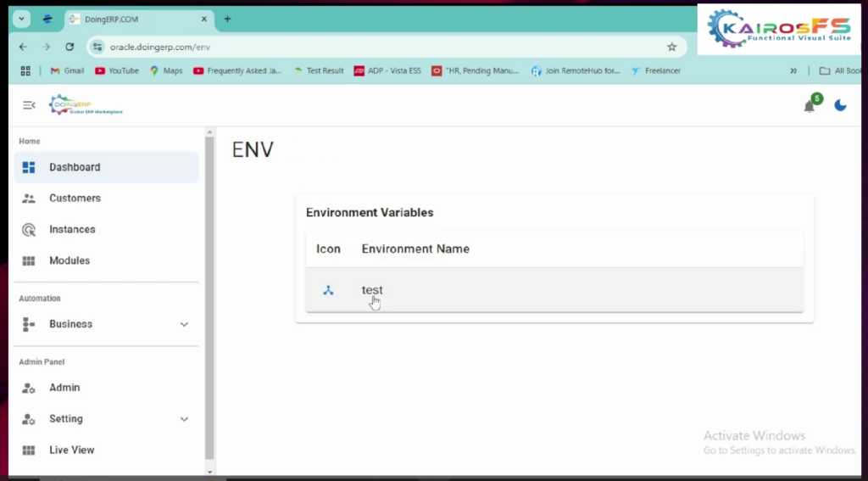Screen dimensions: 868x481
Task: Expand the Setting menu chevron
Action: [x=184, y=419]
